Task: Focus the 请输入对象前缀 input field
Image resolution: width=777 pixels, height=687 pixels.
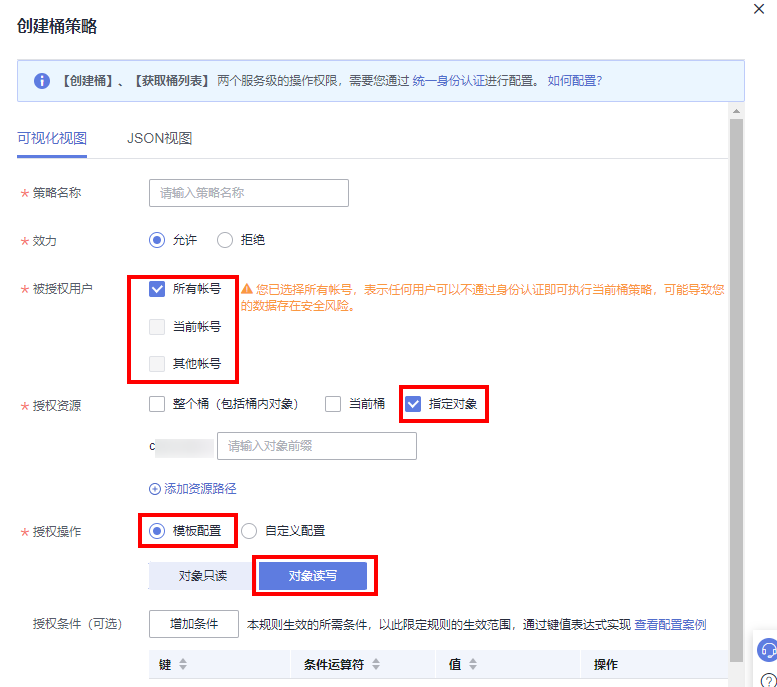Action: [x=317, y=446]
